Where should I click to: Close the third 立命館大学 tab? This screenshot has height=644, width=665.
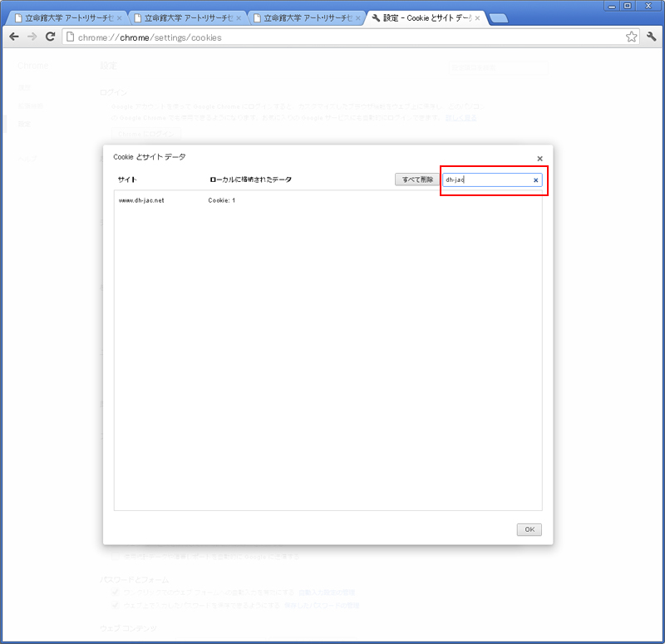[358, 18]
